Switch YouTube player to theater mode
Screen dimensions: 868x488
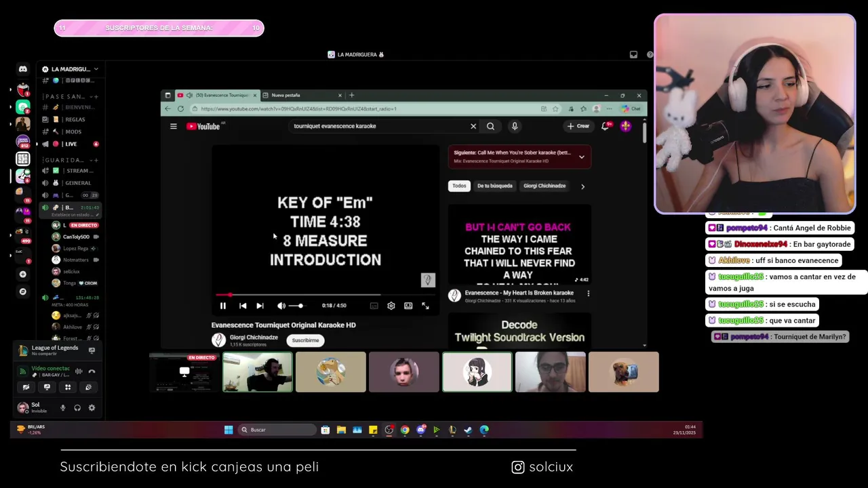coord(408,306)
